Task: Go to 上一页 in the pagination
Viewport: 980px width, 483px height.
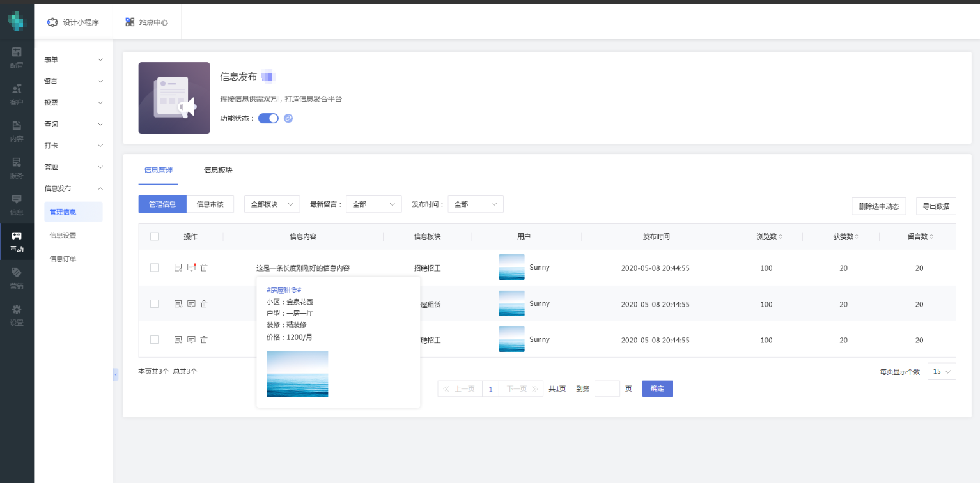Action: 460,388
